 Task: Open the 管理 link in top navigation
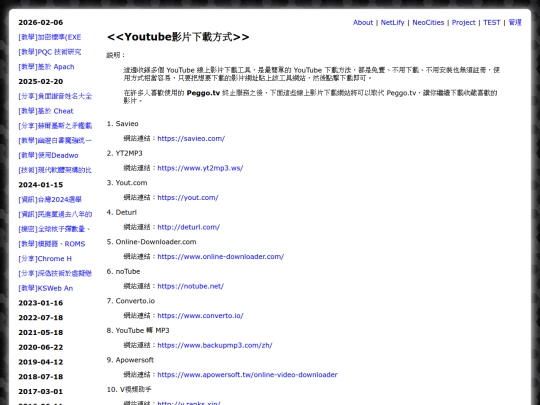coord(515,22)
